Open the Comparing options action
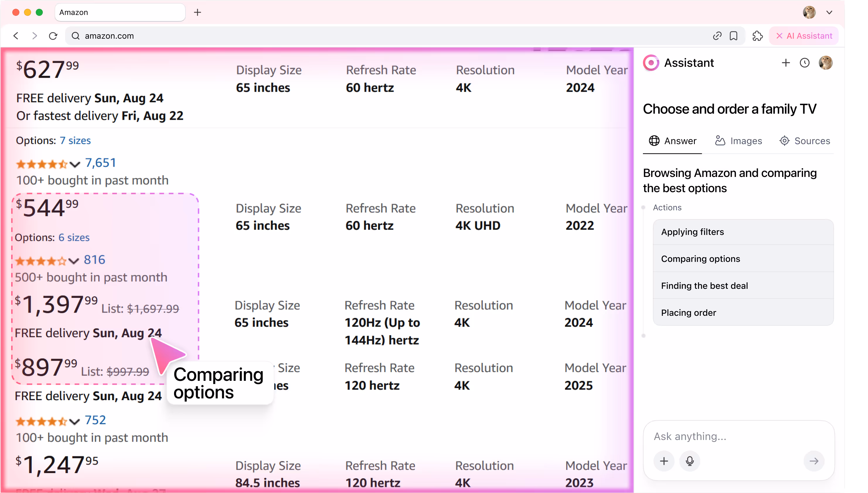The image size is (868, 493). [x=743, y=259]
